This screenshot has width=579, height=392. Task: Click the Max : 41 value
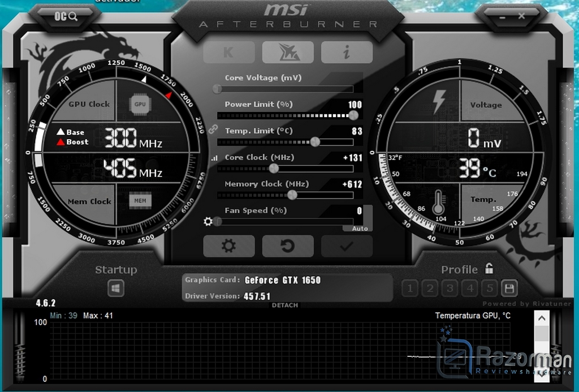(98, 316)
